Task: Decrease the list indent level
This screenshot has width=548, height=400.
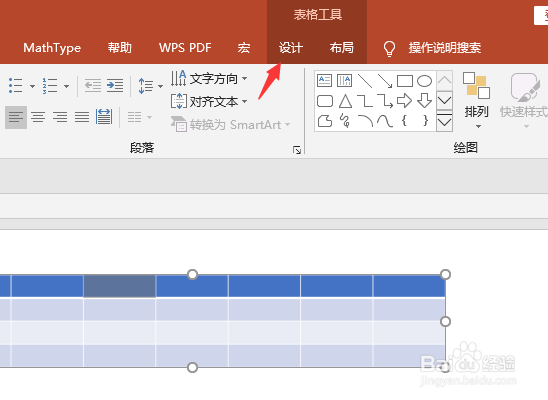Action: point(93,85)
